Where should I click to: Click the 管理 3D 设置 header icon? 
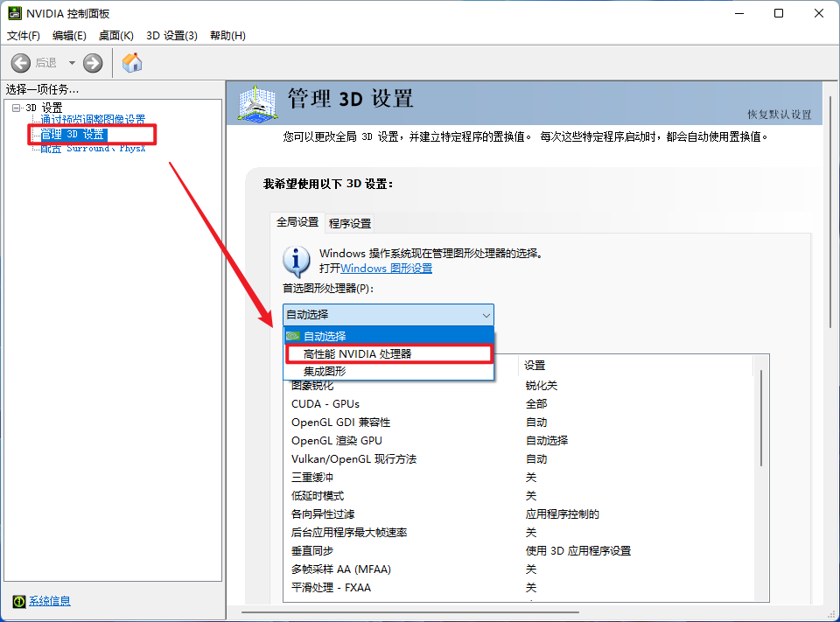pyautogui.click(x=257, y=103)
